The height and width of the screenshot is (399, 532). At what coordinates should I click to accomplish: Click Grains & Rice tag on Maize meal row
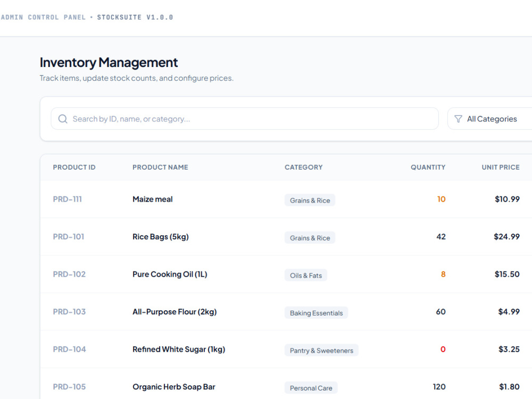point(310,200)
